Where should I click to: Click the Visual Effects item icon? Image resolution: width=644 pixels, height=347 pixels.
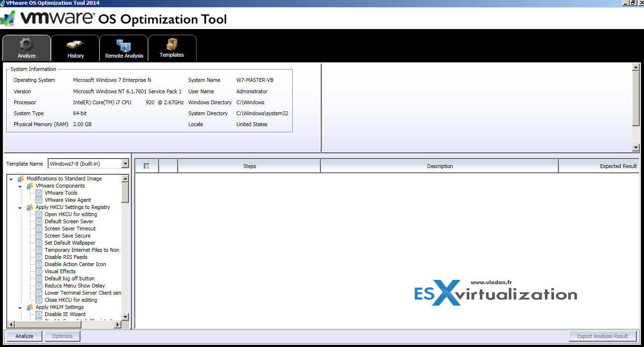tap(39, 271)
